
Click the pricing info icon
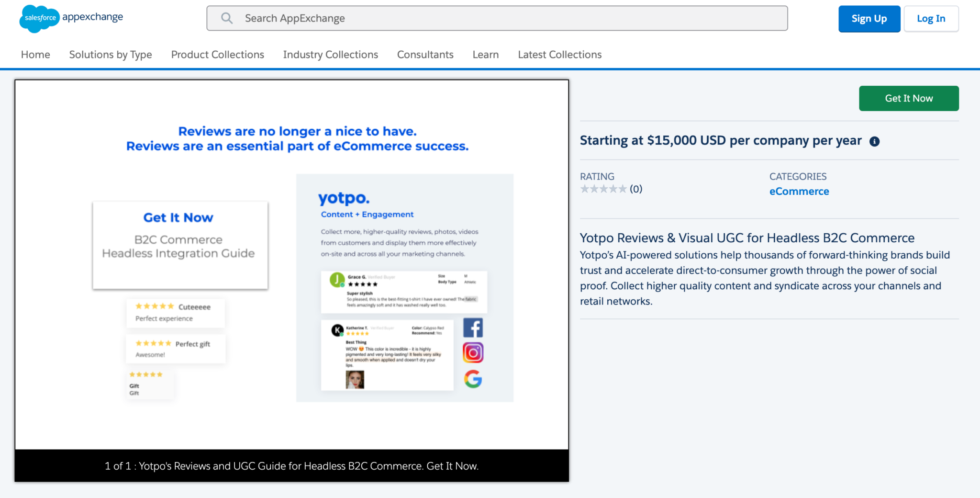(x=874, y=141)
